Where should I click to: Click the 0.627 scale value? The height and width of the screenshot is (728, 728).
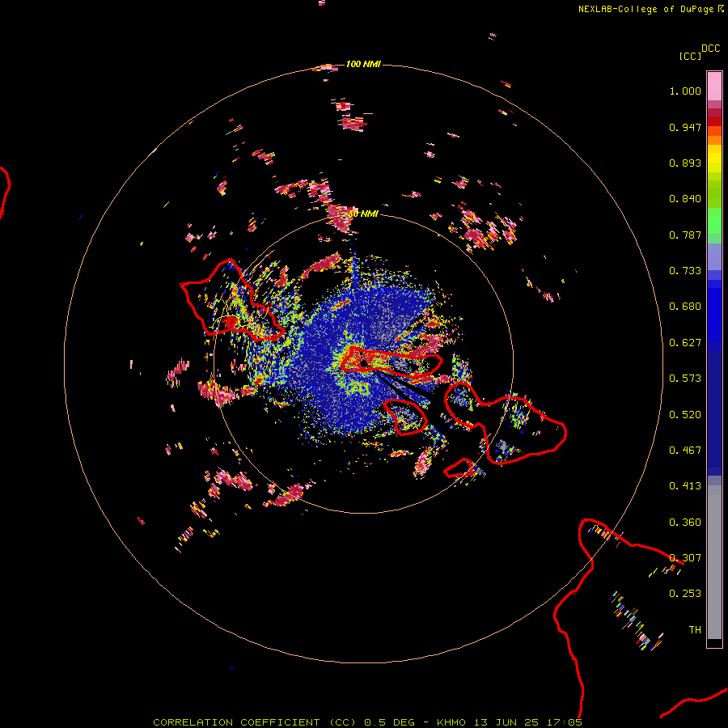click(685, 343)
